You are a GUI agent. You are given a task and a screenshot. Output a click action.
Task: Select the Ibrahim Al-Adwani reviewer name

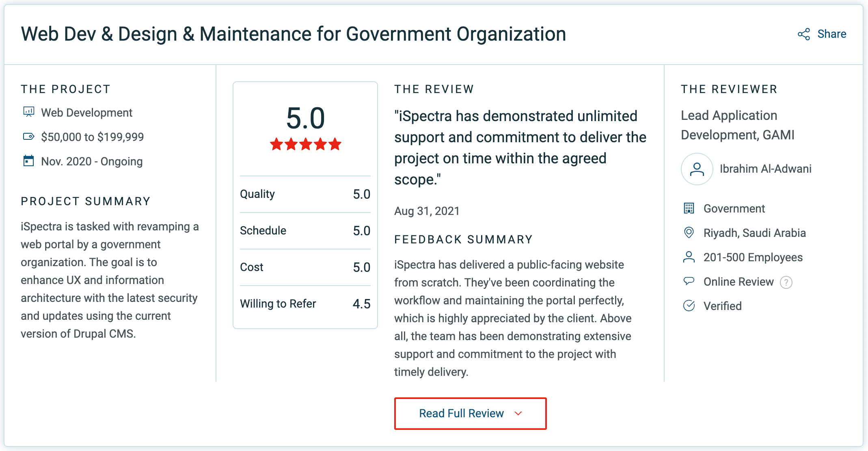coord(765,169)
